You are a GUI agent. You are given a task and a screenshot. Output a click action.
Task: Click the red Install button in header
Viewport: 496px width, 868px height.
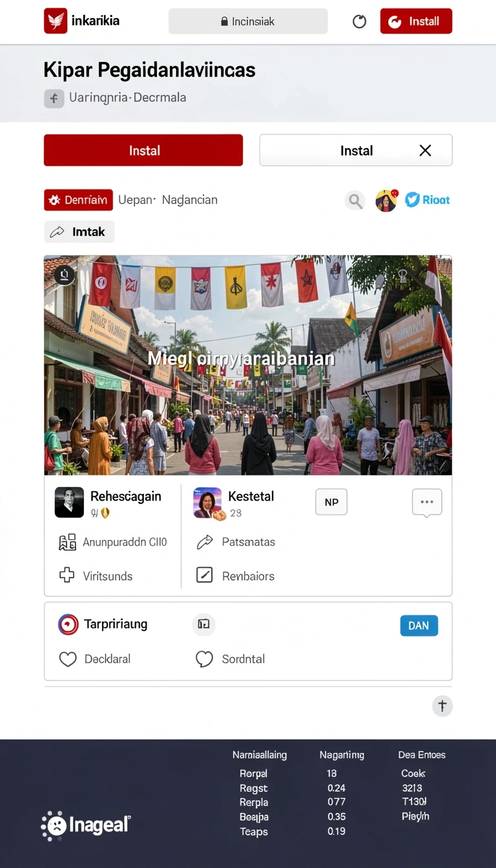tap(416, 21)
